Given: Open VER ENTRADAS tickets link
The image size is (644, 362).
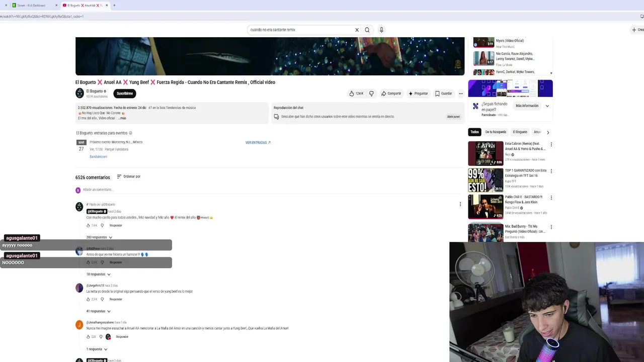Looking at the screenshot, I should coord(258,143).
